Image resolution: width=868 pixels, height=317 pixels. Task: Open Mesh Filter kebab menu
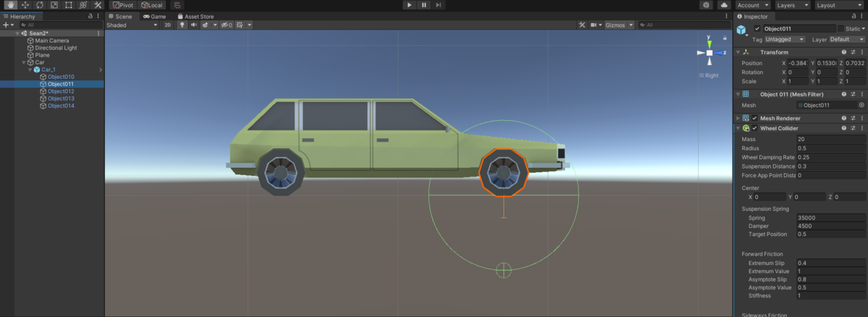click(861, 94)
